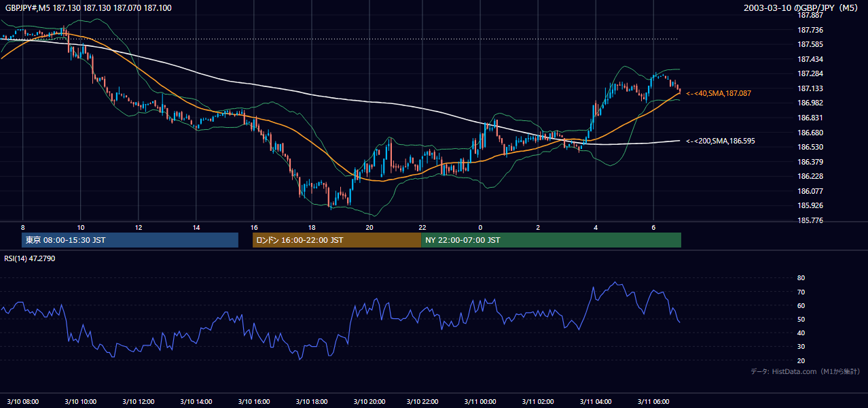Click the 3/10 20:00 time label

368,402
